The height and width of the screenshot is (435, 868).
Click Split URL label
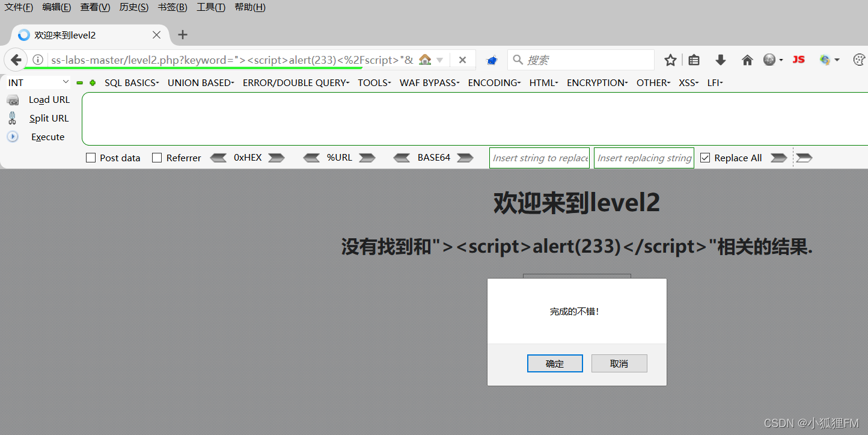(49, 119)
